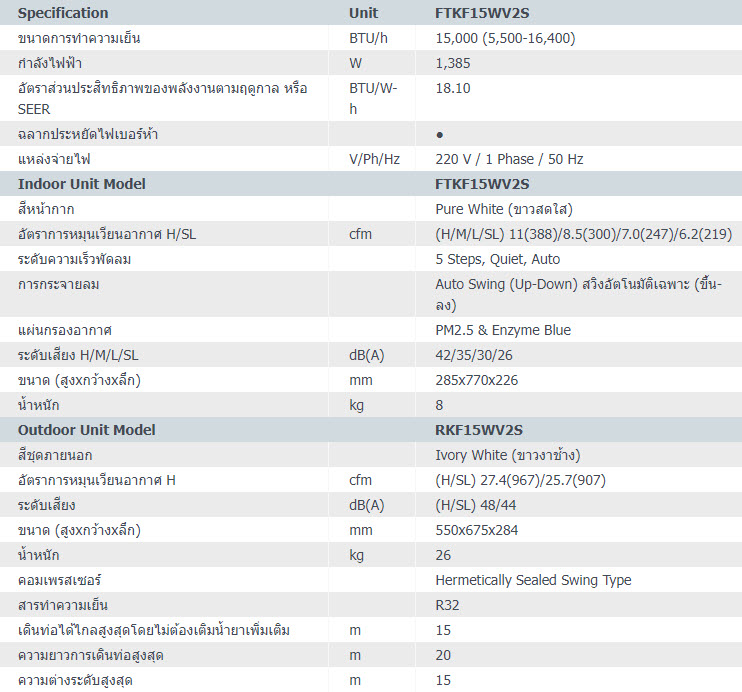Select the indoor weight value '8'
The width and height of the screenshot is (742, 692).
click(x=439, y=406)
